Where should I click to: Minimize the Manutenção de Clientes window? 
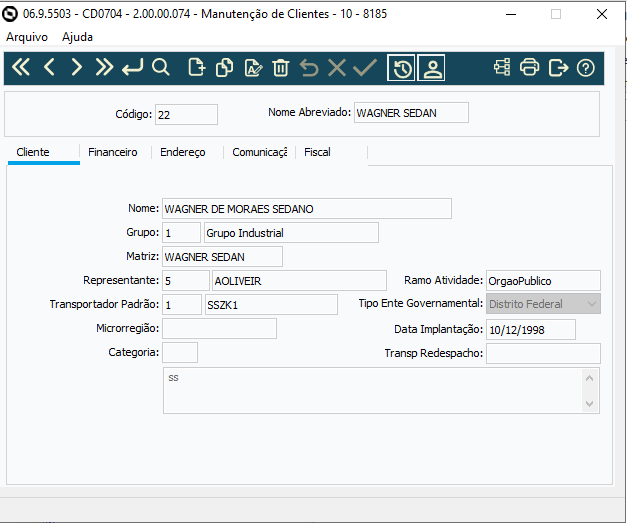(511, 14)
